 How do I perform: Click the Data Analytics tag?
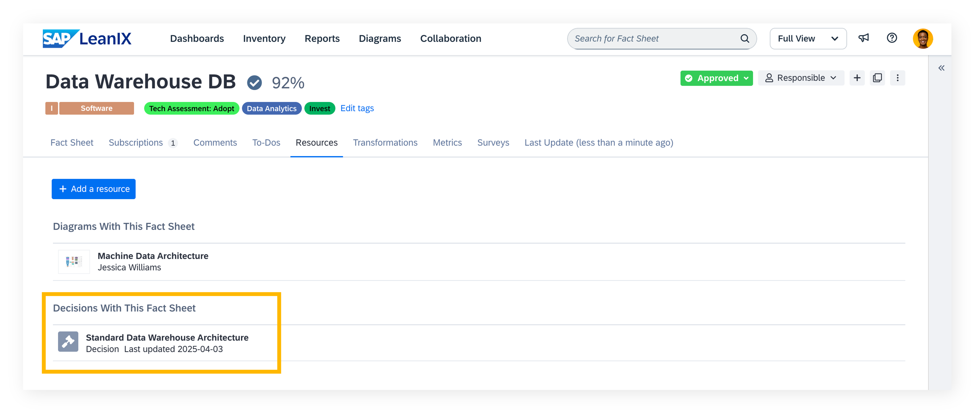point(272,108)
